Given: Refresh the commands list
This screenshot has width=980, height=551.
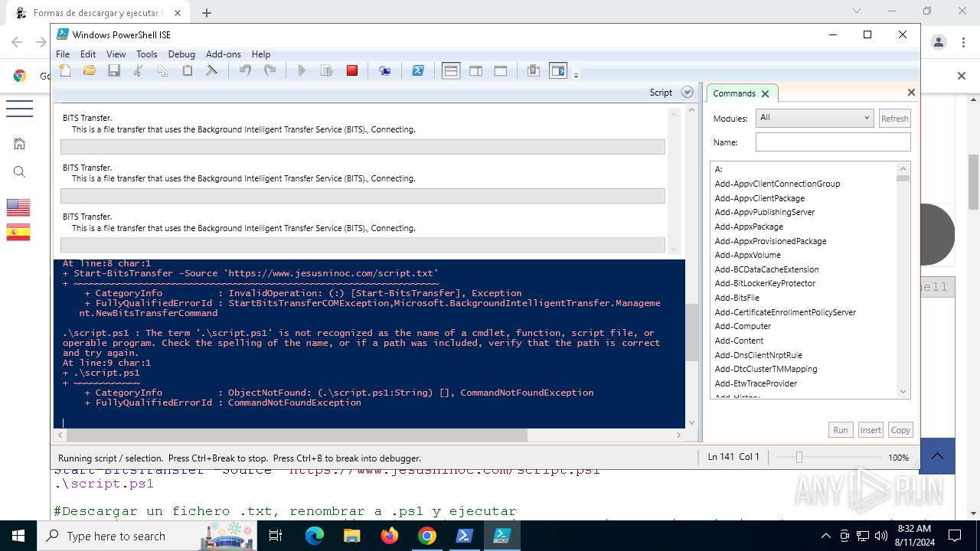Looking at the screenshot, I should coord(894,119).
